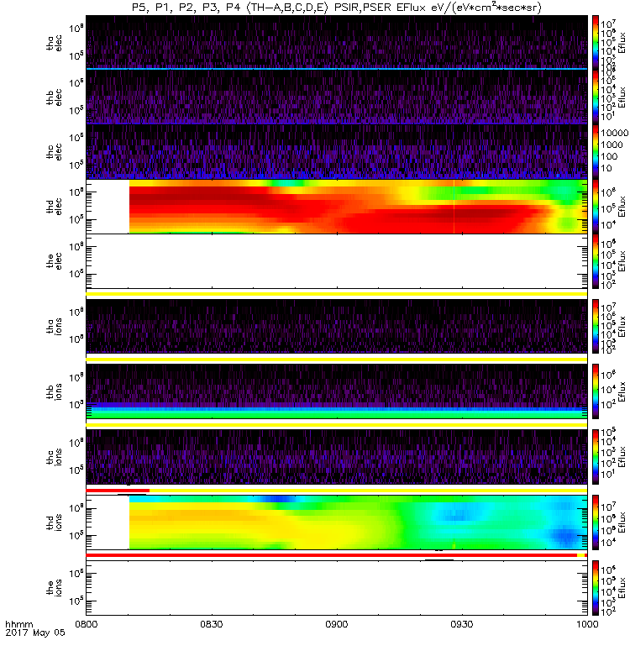The height and width of the screenshot is (672, 630).
Task: Select the 'tha ions' axis label
Action: [x=54, y=326]
